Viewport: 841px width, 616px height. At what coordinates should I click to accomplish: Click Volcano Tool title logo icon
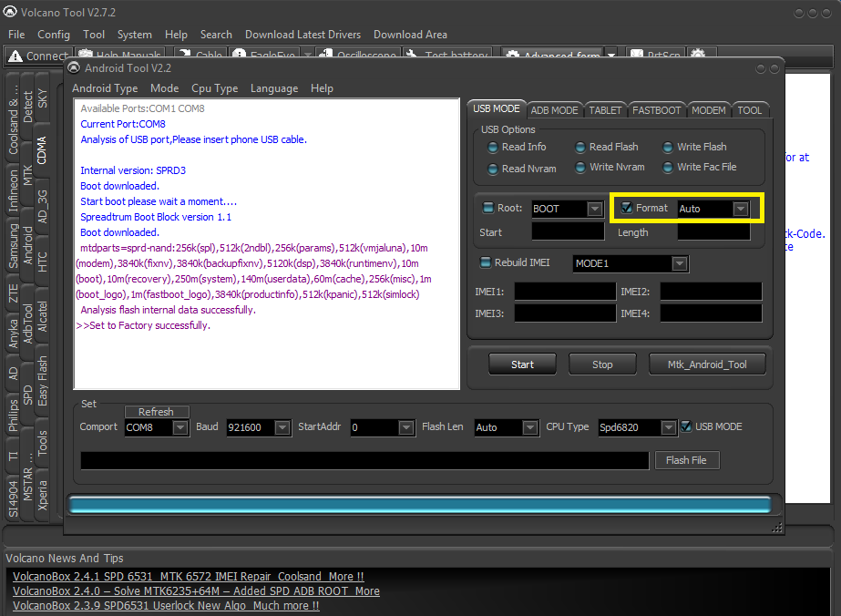click(x=10, y=12)
